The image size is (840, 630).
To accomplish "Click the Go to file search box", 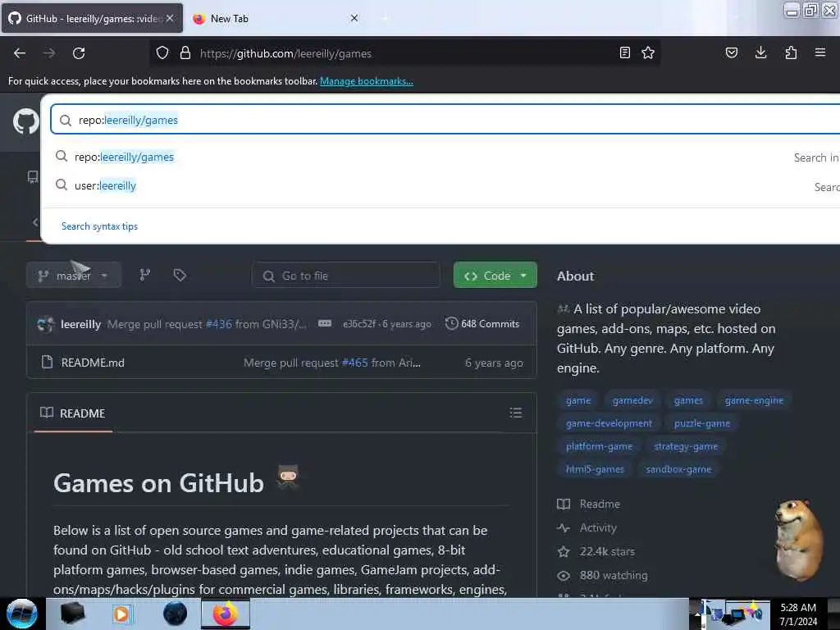I will click(345, 276).
